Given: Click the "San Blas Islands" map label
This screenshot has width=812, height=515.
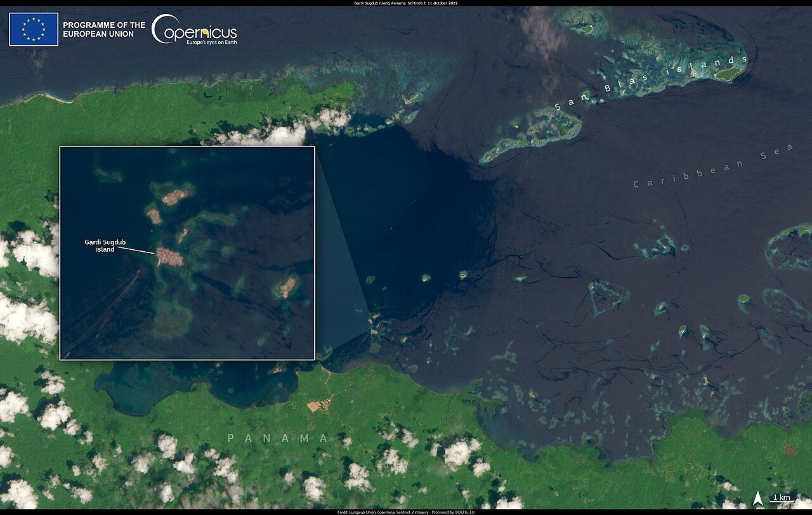Looking at the screenshot, I should (x=651, y=83).
